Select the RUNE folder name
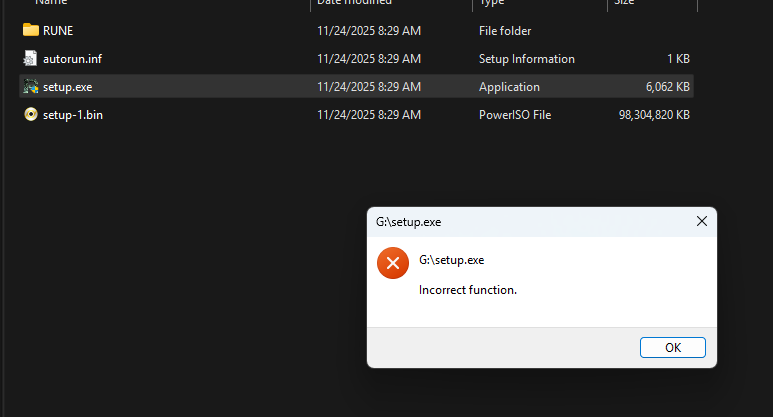Image resolution: width=773 pixels, height=417 pixels. click(x=58, y=31)
